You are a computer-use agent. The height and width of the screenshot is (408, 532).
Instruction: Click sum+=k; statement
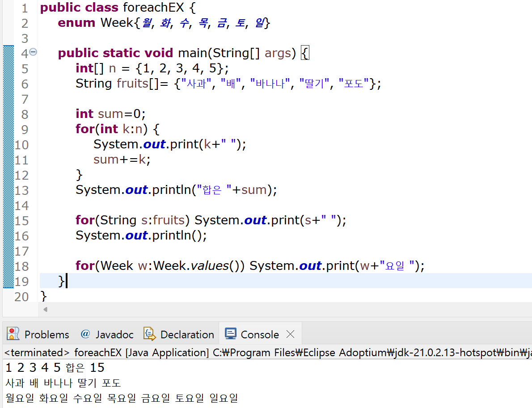click(x=122, y=160)
